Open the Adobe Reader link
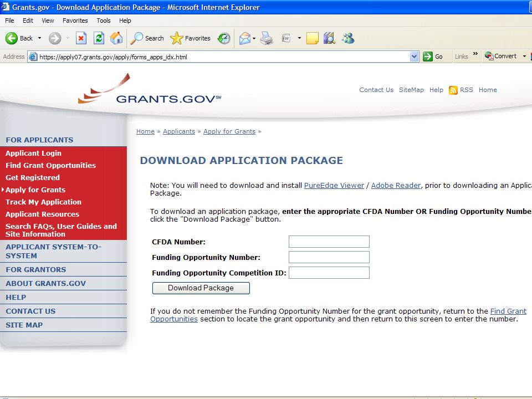 coord(396,186)
